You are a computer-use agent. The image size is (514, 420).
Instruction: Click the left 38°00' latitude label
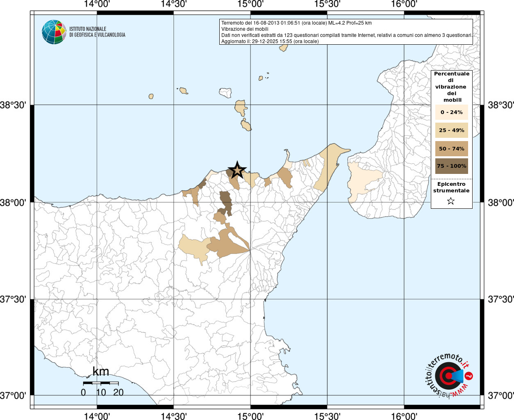tap(13, 203)
